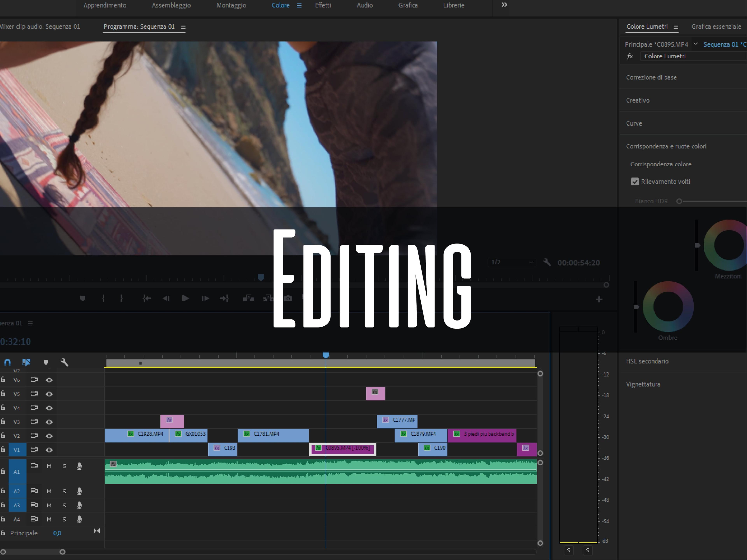Open the Sequenza 01 *C link in Lumetri
The height and width of the screenshot is (560, 747).
coord(725,44)
